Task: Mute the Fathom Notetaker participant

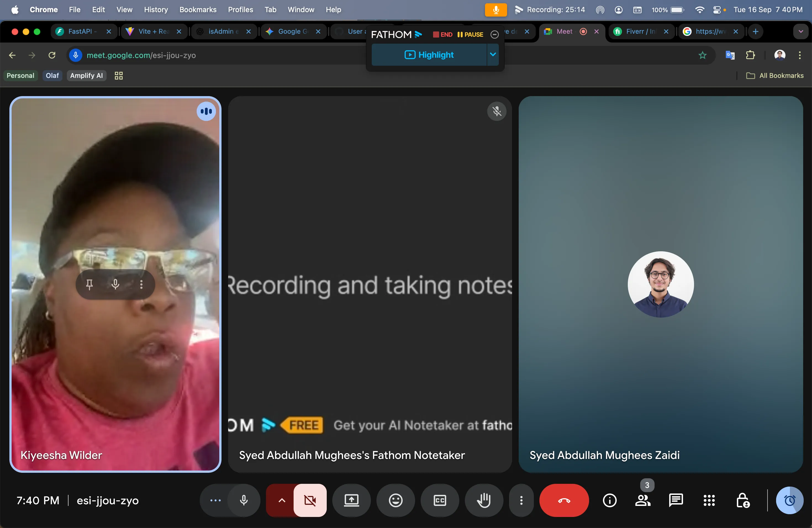Action: coord(497,112)
